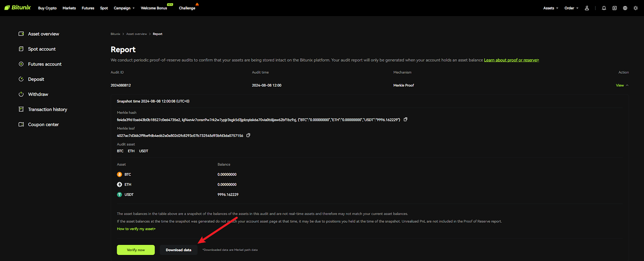Click the wallet icon beside Asset overview
The width and height of the screenshot is (644, 261).
[21, 34]
